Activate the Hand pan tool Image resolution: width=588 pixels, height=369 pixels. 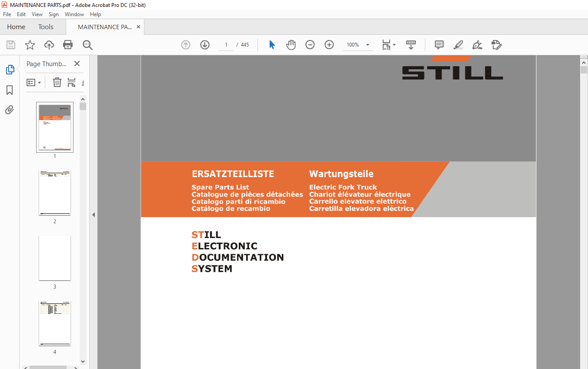291,45
